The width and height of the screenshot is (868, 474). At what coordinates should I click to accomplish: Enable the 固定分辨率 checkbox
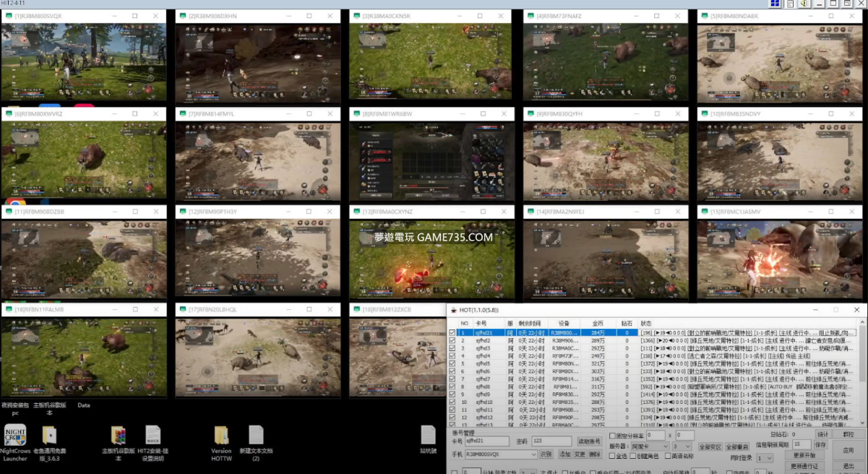coord(613,436)
